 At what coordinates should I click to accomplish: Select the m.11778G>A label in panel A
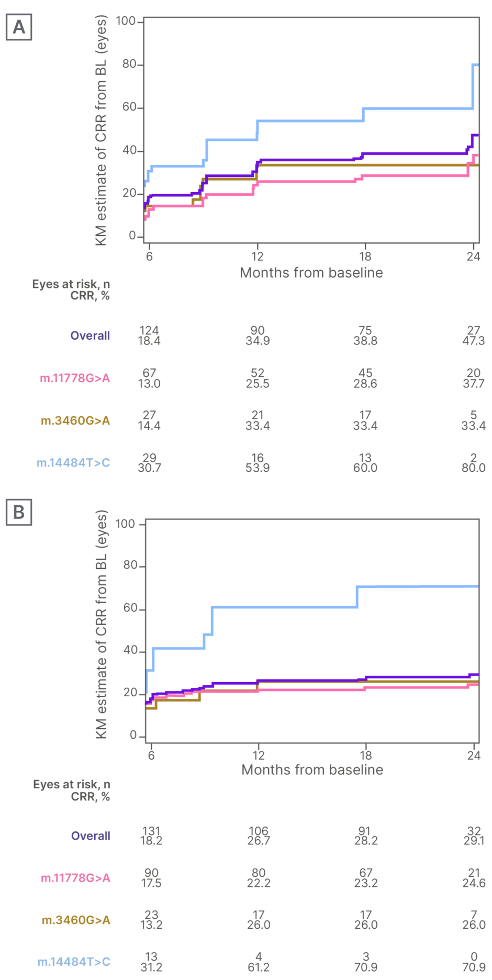tap(75, 378)
